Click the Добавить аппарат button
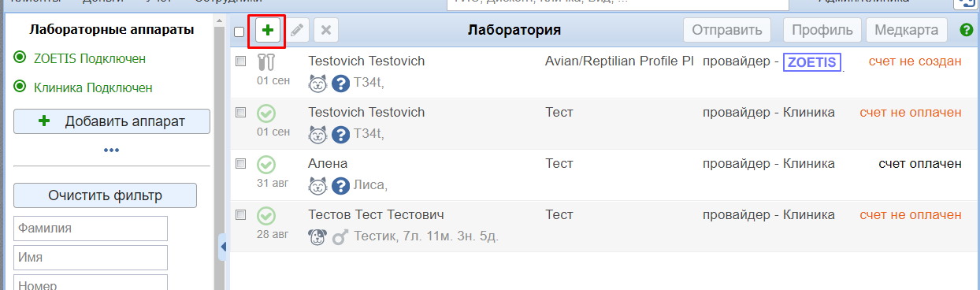980x290 pixels. 112,121
